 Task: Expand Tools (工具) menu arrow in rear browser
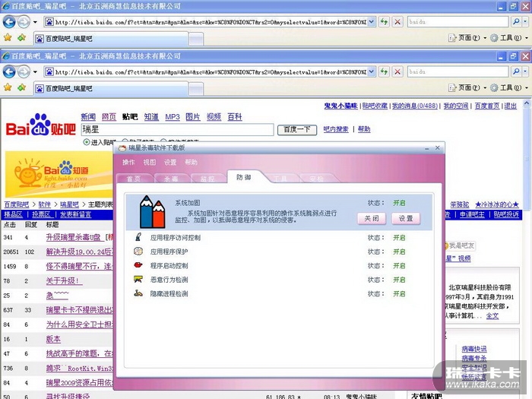click(x=526, y=38)
